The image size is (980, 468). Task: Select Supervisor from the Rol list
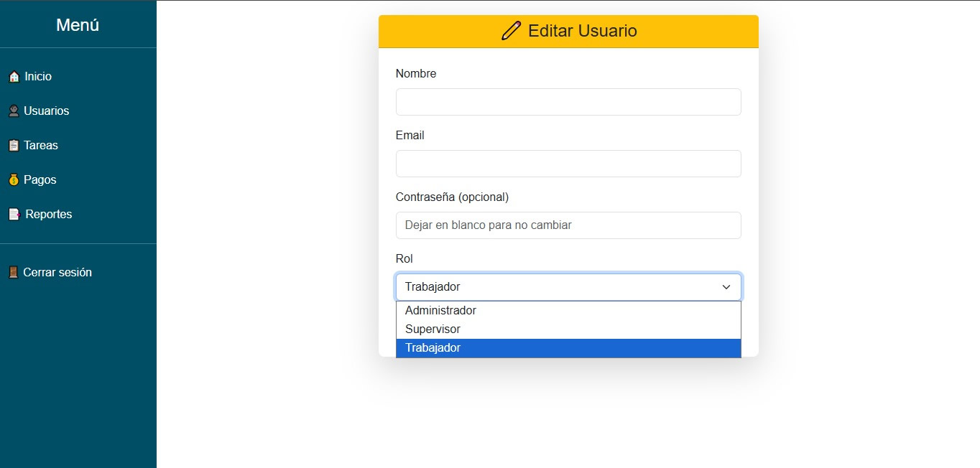pos(433,329)
